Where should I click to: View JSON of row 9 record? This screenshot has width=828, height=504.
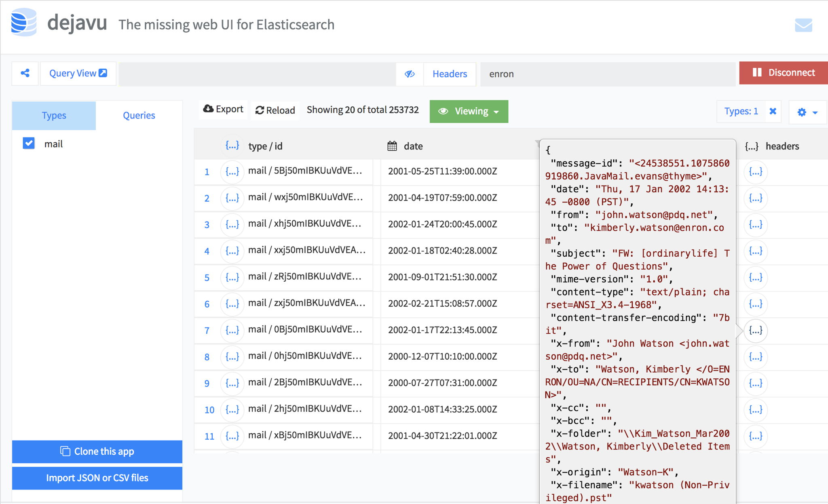[x=232, y=383]
